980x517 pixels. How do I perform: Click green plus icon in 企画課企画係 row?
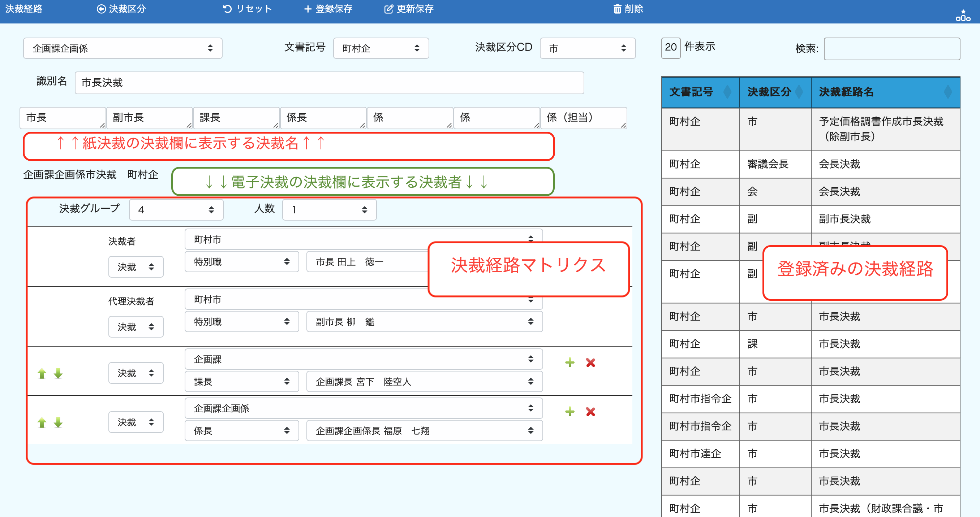click(569, 411)
